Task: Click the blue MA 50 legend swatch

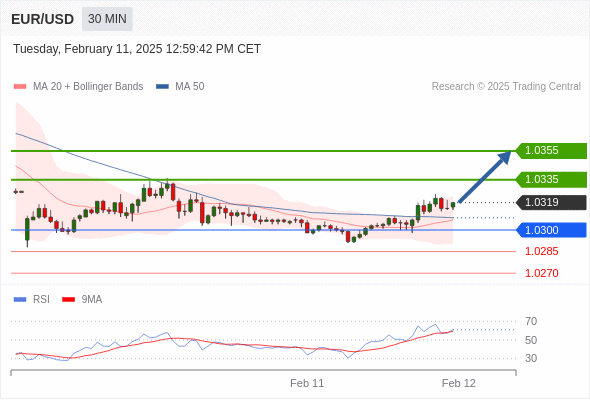Action: [x=162, y=87]
